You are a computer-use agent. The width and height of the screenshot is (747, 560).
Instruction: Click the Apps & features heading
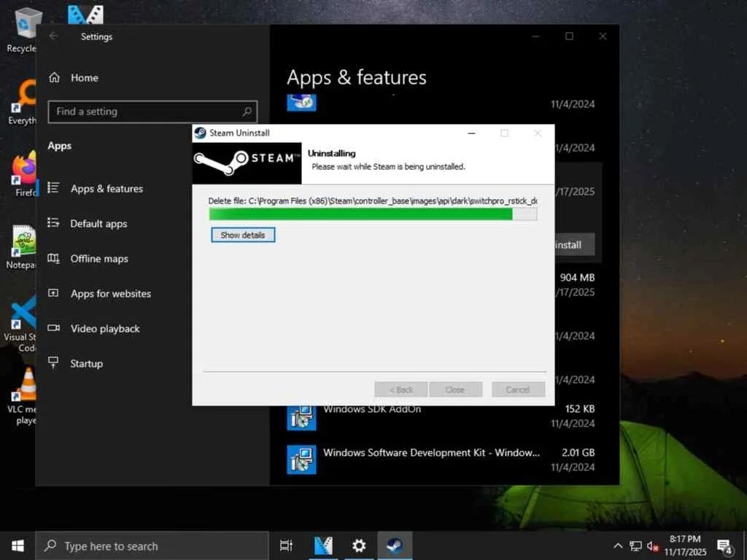pos(356,77)
